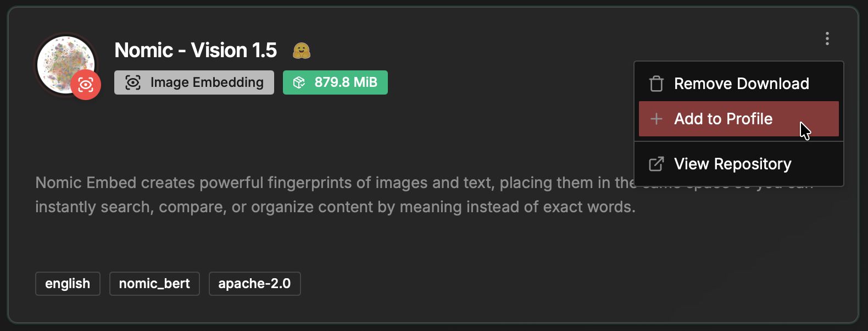Click the hugging face emoji beside the title

click(301, 49)
